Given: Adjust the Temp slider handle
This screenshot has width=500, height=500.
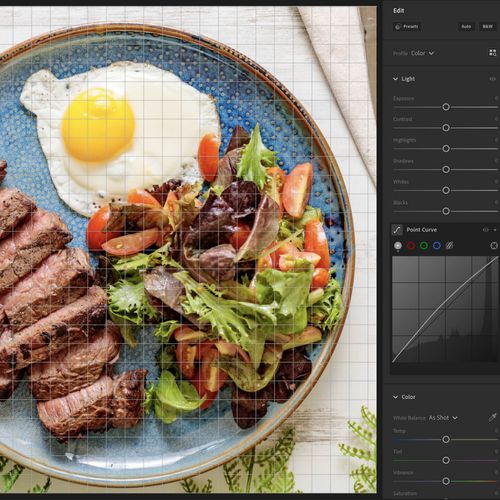Looking at the screenshot, I should click(x=446, y=439).
